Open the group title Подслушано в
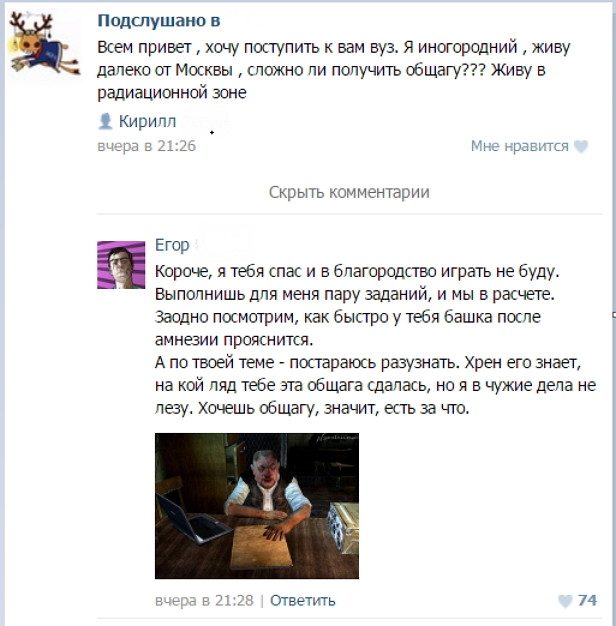 pyautogui.click(x=159, y=21)
